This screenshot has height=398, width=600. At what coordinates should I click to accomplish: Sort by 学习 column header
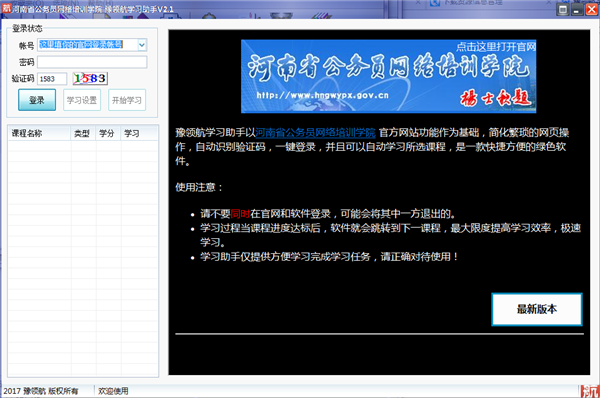click(139, 133)
